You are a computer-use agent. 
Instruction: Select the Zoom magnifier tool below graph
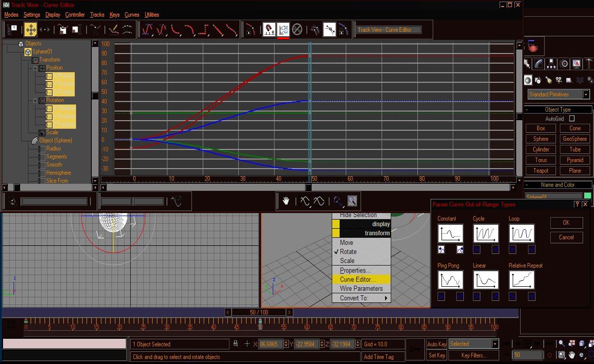338,201
